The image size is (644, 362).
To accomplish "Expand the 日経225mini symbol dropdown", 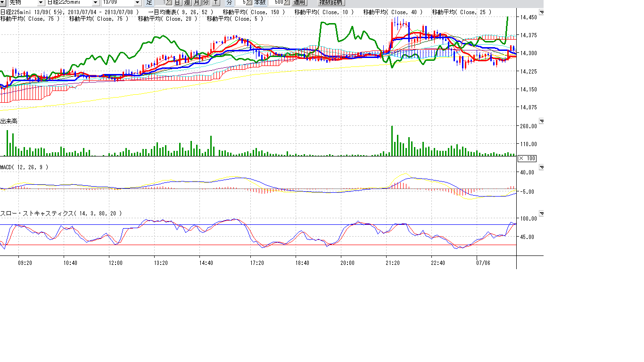I will click(x=95, y=2).
